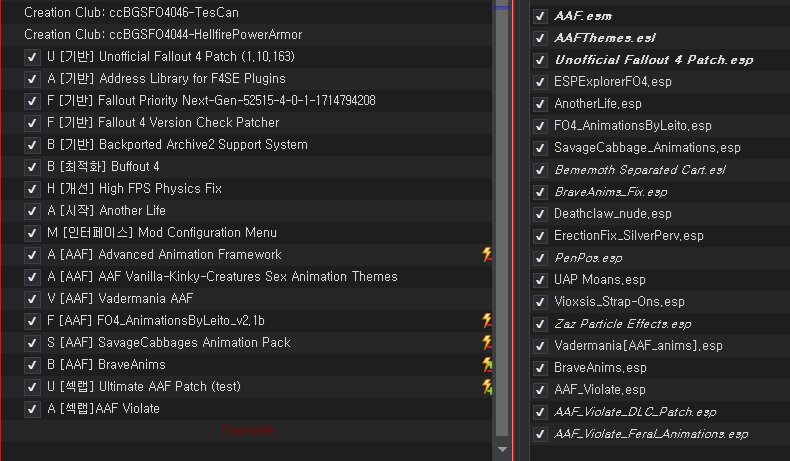790x461 pixels.
Task: Select the AAFThemes.esl plugin name
Action: [x=605, y=38]
